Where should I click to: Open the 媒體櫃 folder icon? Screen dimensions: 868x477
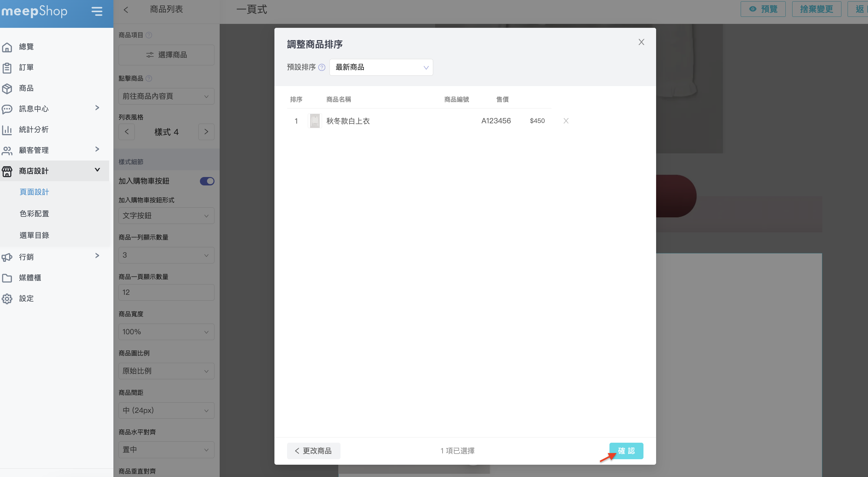pos(7,278)
